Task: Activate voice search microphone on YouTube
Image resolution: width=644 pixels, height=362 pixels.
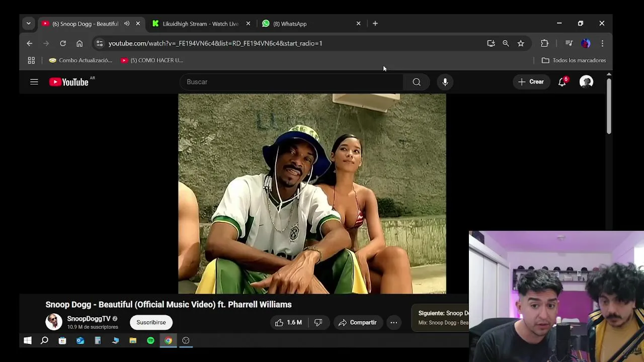Action: coord(445,82)
